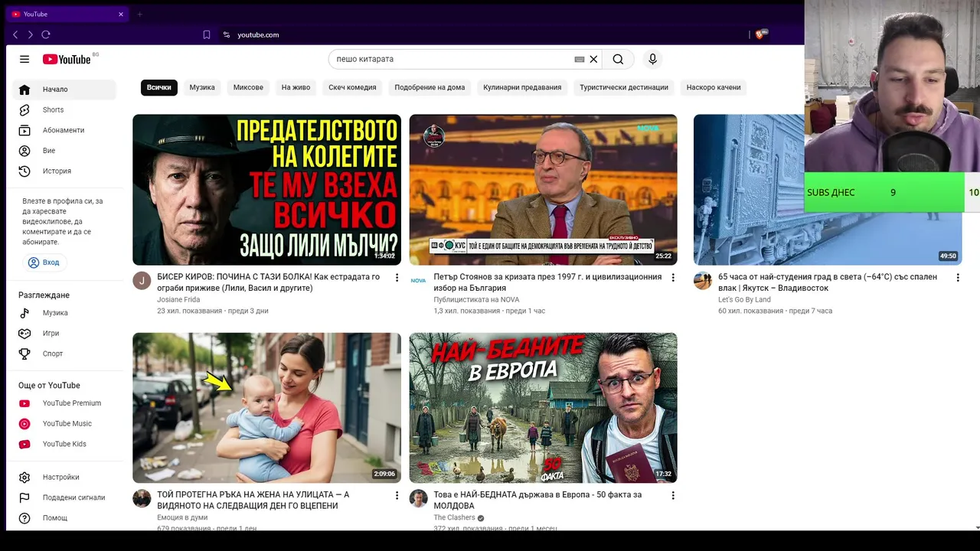Play the NOVA interview thumbnail

543,190
